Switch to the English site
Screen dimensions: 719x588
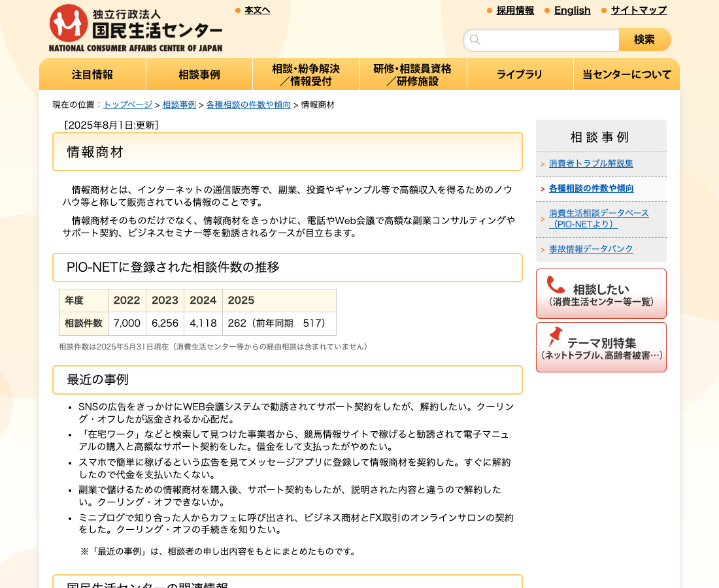tap(573, 10)
